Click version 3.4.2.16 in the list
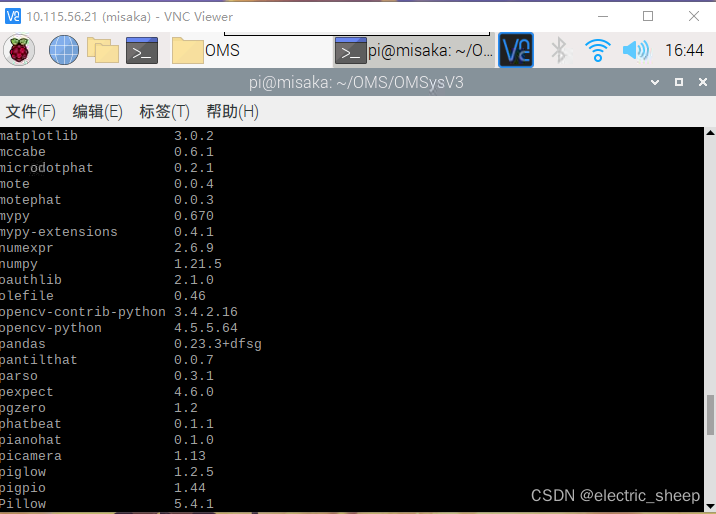 click(x=205, y=312)
